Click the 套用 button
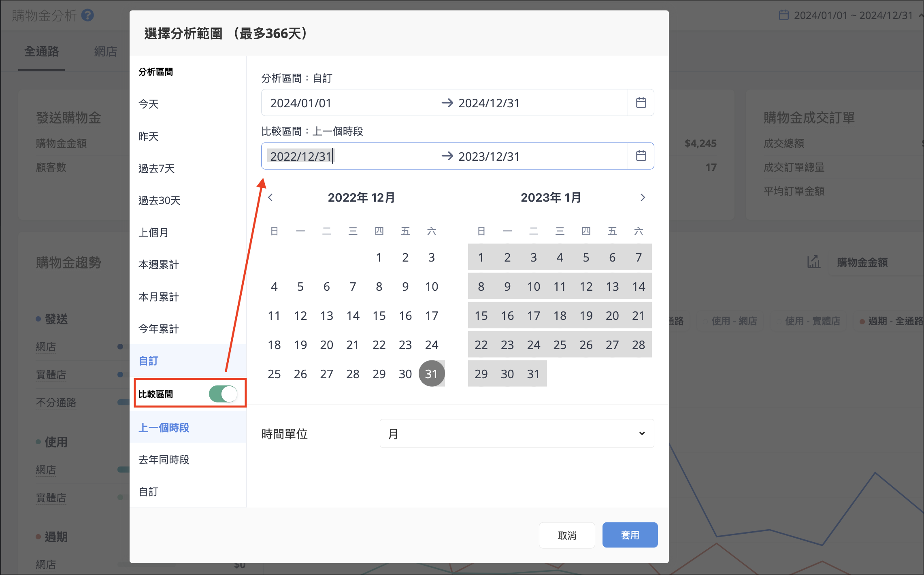Screen dimensions: 924x575 (630, 535)
